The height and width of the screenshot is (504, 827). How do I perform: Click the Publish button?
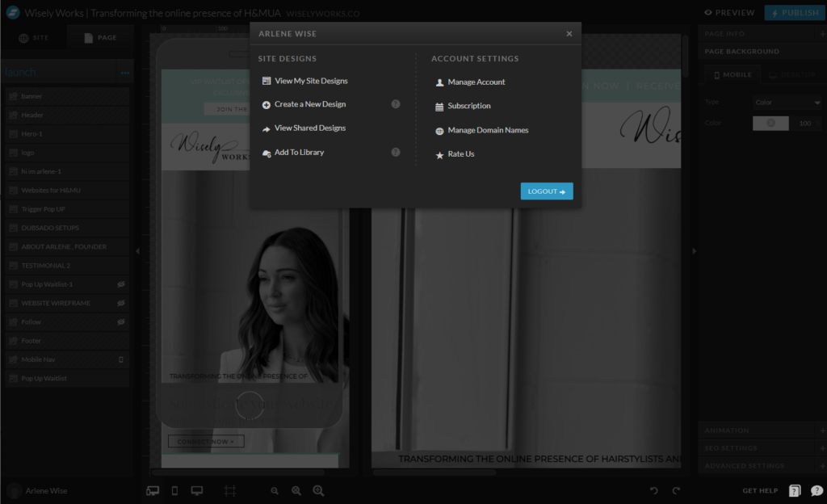[795, 13]
